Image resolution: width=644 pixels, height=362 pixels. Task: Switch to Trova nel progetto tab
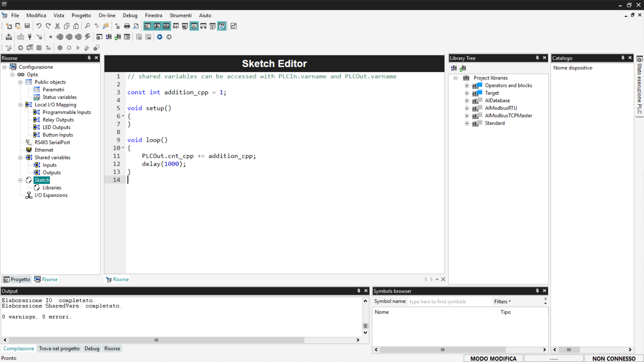[59, 349]
